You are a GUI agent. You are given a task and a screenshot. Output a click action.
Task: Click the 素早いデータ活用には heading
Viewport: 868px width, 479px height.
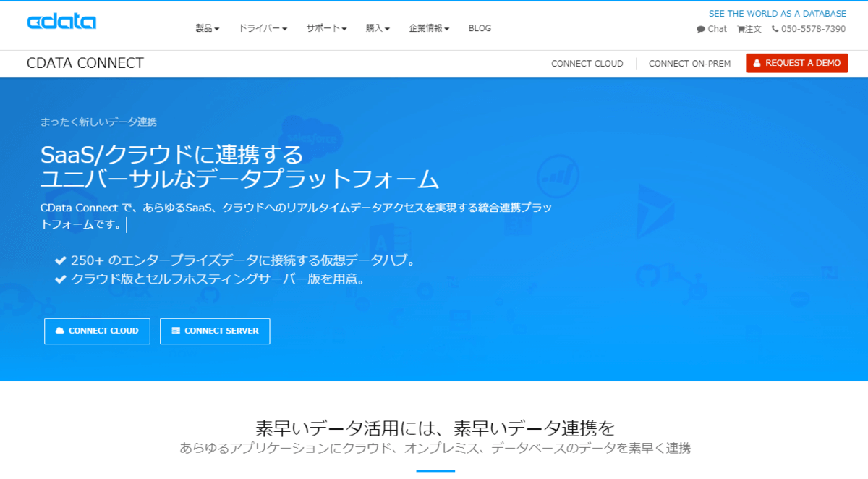pos(435,427)
